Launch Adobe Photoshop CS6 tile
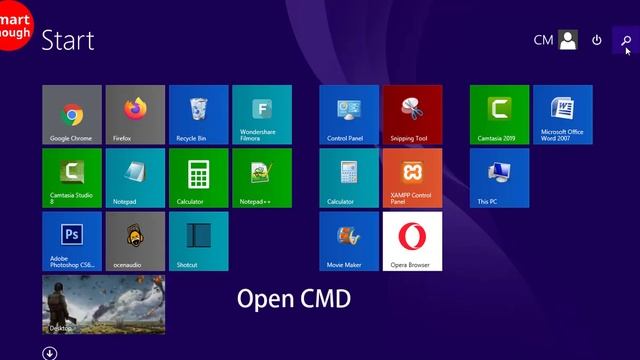Screen dimensions: 640x360 coord(72,241)
